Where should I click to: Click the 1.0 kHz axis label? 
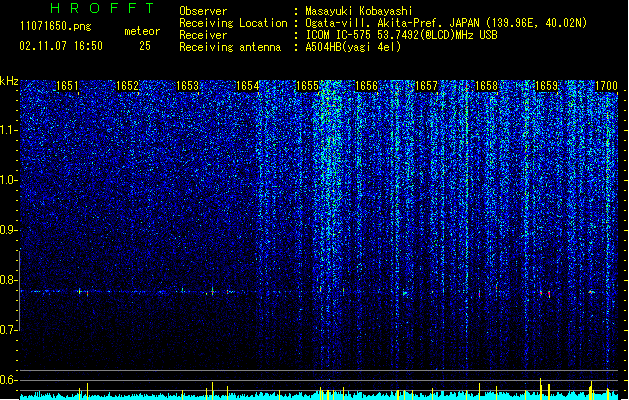[8, 180]
